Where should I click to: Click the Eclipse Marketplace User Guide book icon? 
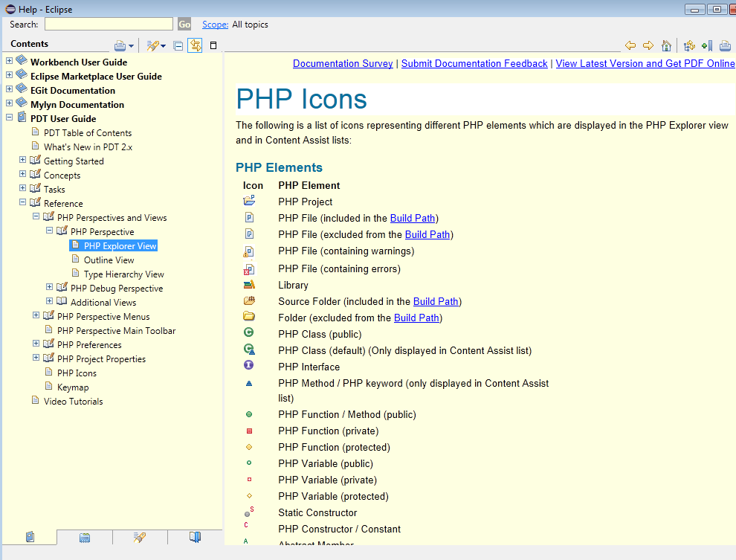point(22,74)
